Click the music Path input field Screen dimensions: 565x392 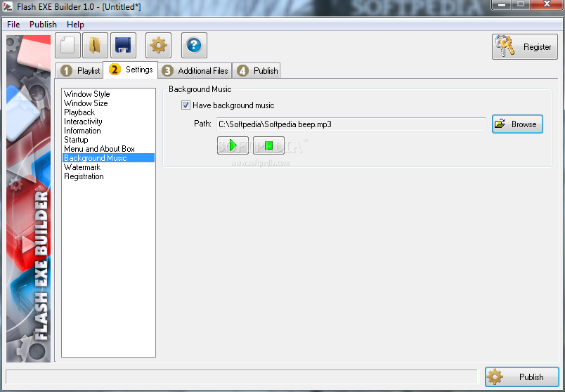tap(351, 124)
